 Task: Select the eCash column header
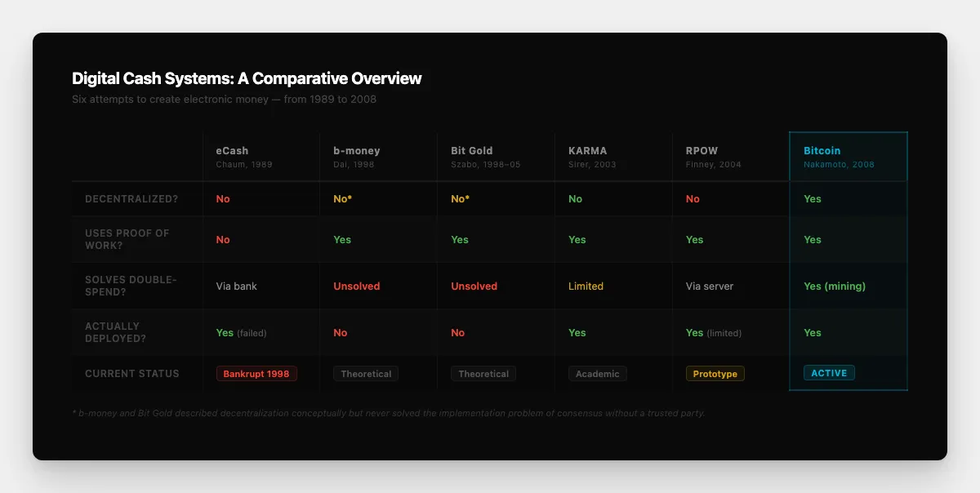coord(261,157)
